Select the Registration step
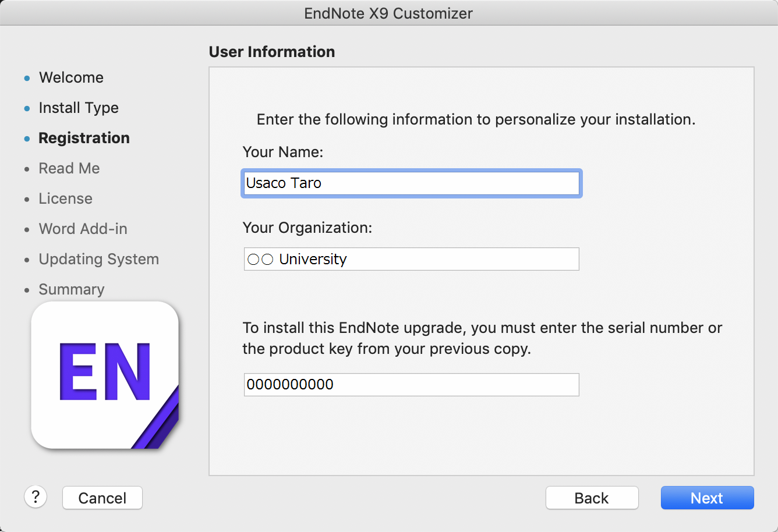Viewport: 778px width, 532px height. tap(84, 138)
